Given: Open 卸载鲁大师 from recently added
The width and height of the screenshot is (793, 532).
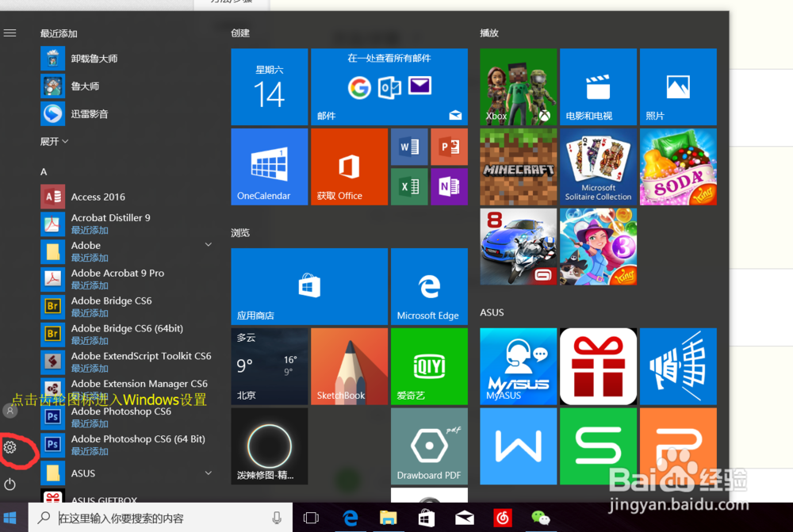Looking at the screenshot, I should pos(126,59).
